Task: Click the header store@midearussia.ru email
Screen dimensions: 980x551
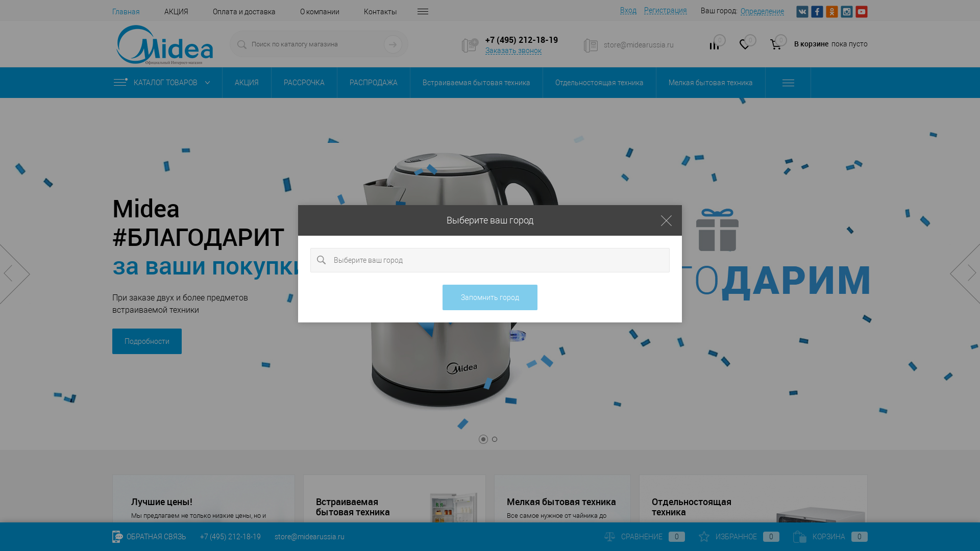Action: pos(639,45)
